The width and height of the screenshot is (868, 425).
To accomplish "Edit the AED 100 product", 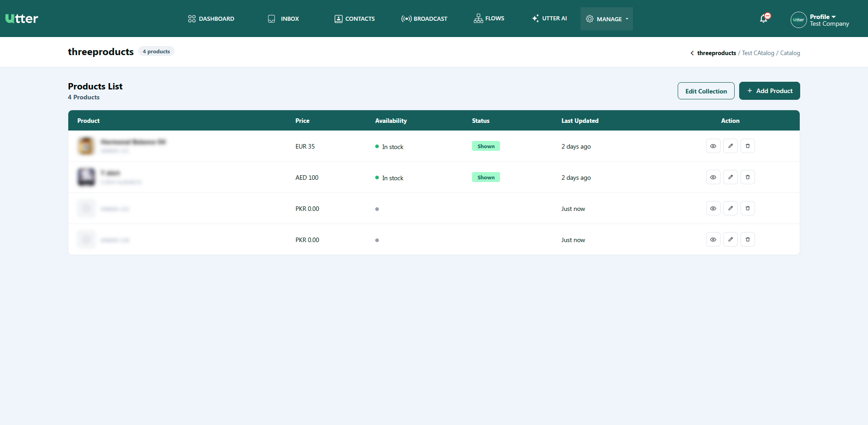I will (x=730, y=177).
